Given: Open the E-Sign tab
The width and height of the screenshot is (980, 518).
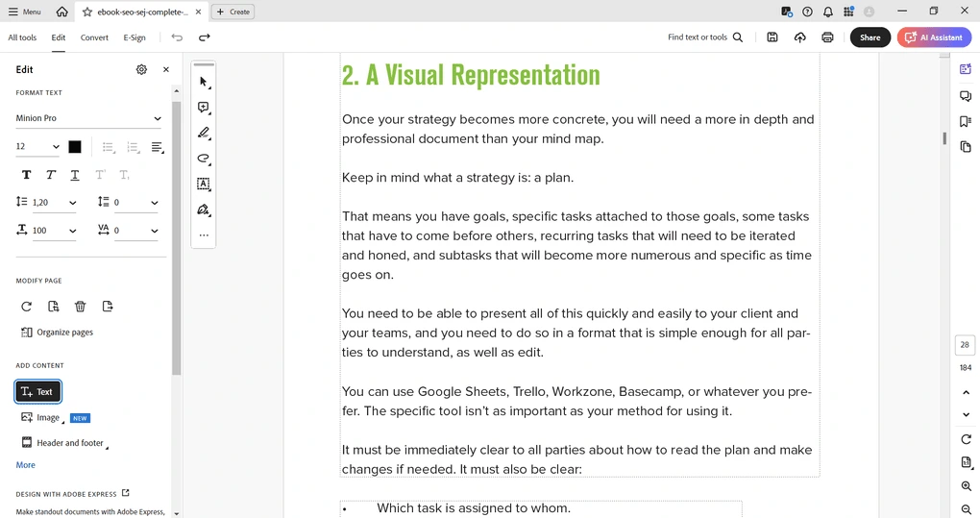Looking at the screenshot, I should click(135, 37).
